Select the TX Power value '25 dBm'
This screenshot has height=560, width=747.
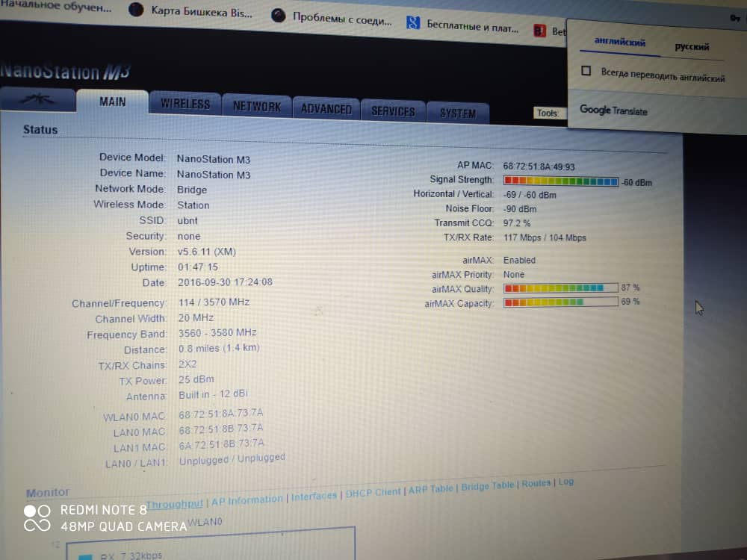196,379
